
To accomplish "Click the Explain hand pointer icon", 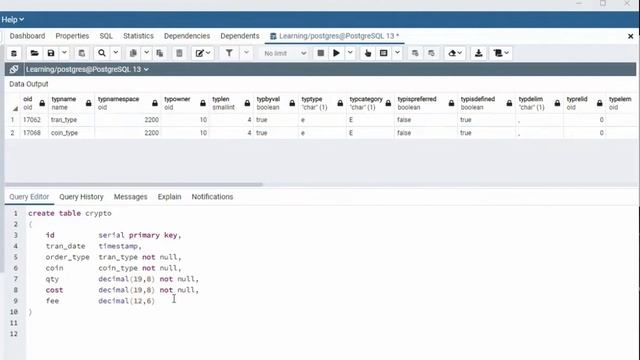I will pos(368,53).
